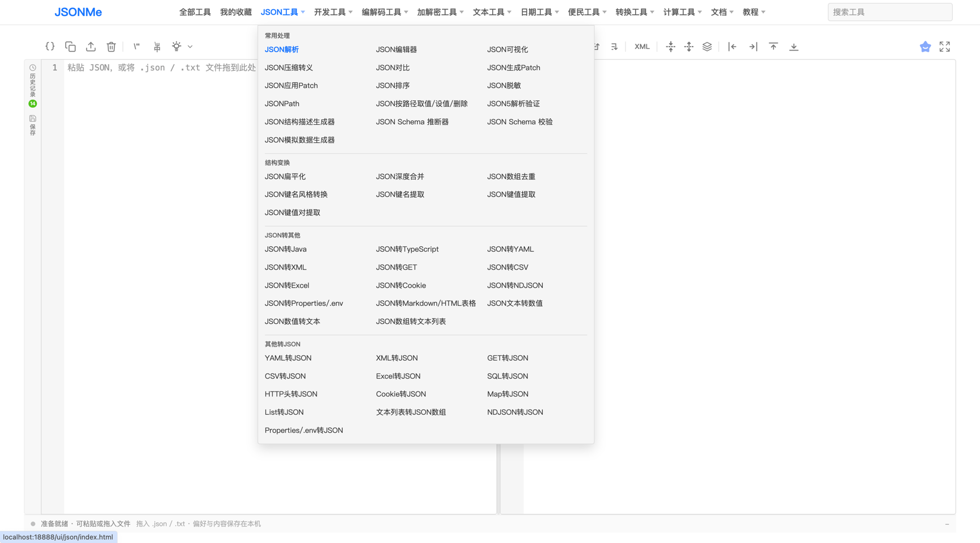Open JSON转Markdown/HTML表格 tool
This screenshot has width=980, height=543.
[x=426, y=304]
